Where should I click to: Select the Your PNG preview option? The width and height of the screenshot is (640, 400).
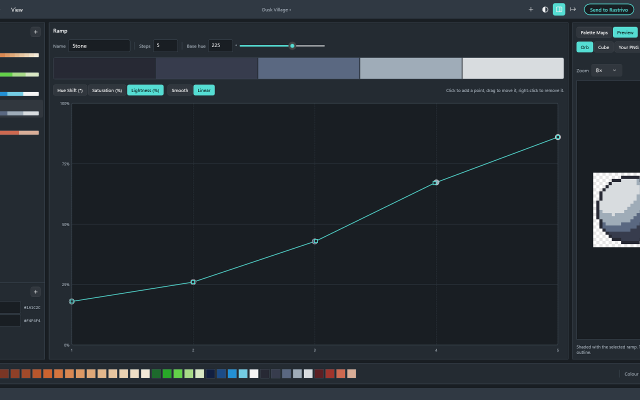pos(628,47)
